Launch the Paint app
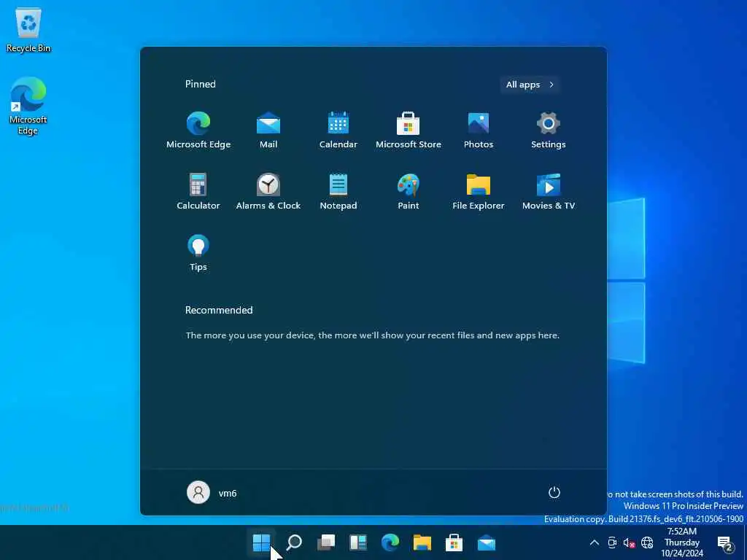The width and height of the screenshot is (747, 560). 409,192
